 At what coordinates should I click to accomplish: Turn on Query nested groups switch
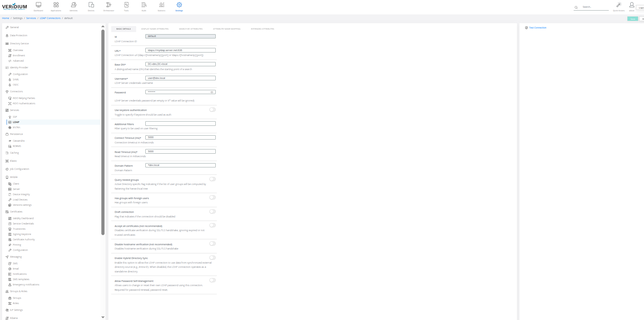pyautogui.click(x=213, y=179)
